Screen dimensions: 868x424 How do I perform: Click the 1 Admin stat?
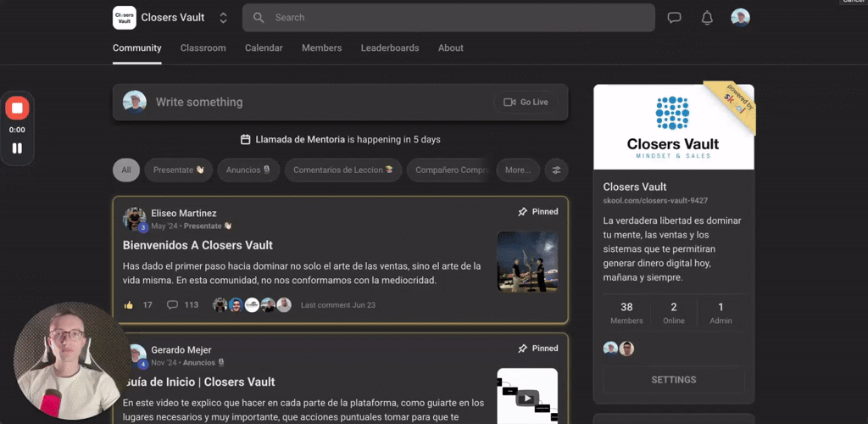pos(721,313)
